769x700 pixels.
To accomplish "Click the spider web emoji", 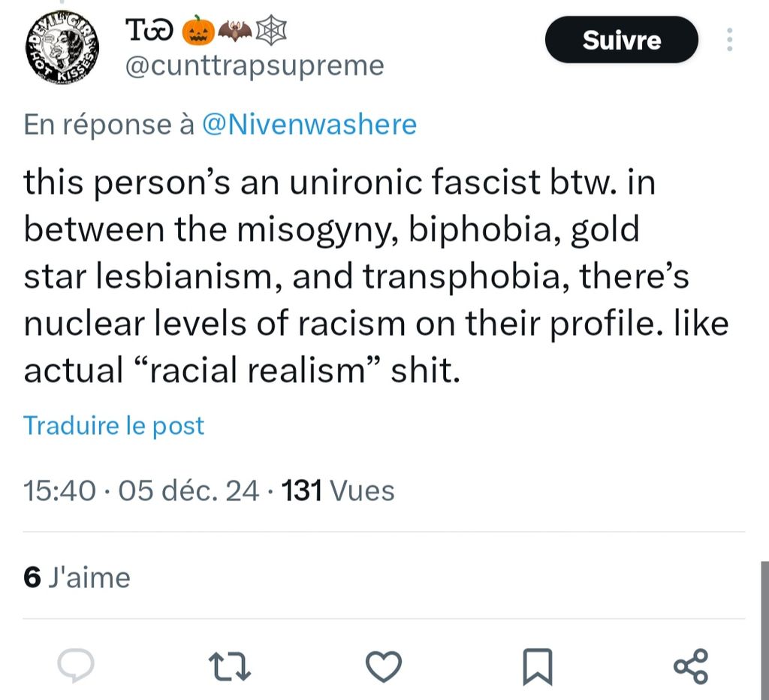I will coord(272,30).
